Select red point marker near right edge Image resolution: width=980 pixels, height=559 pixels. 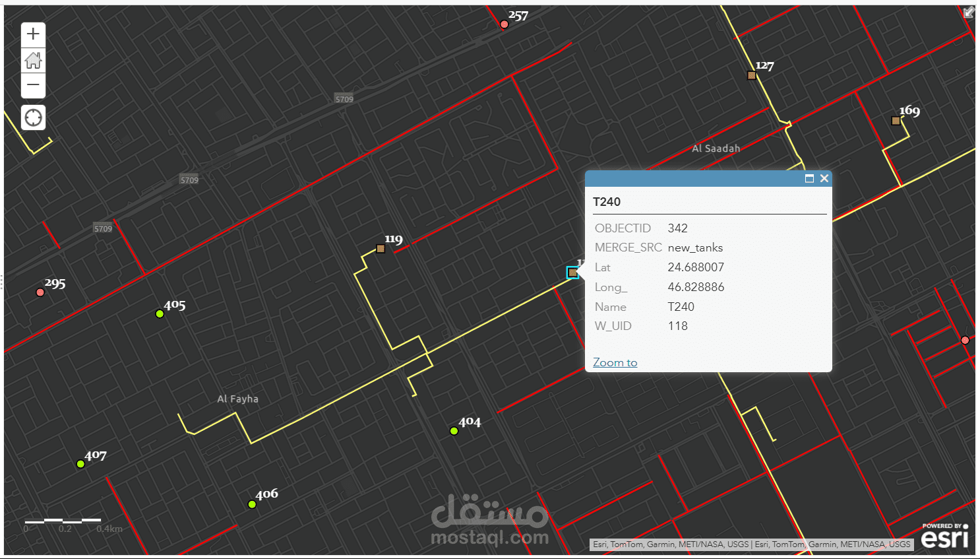pos(965,341)
